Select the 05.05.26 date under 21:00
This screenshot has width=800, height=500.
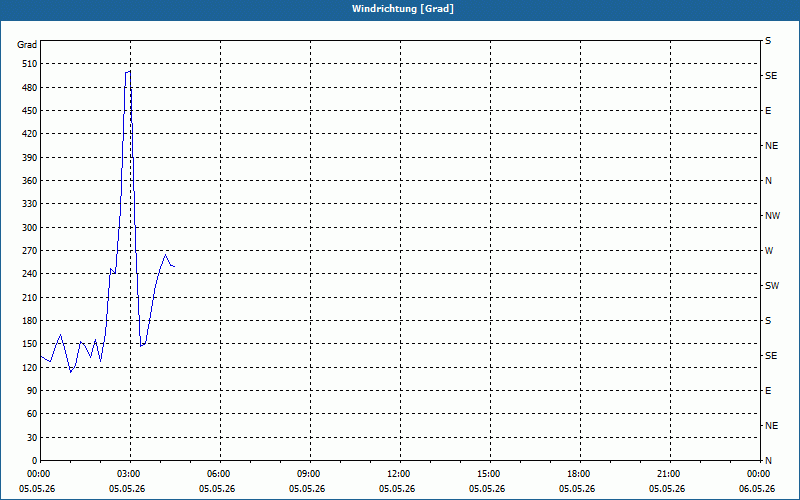(x=667, y=489)
